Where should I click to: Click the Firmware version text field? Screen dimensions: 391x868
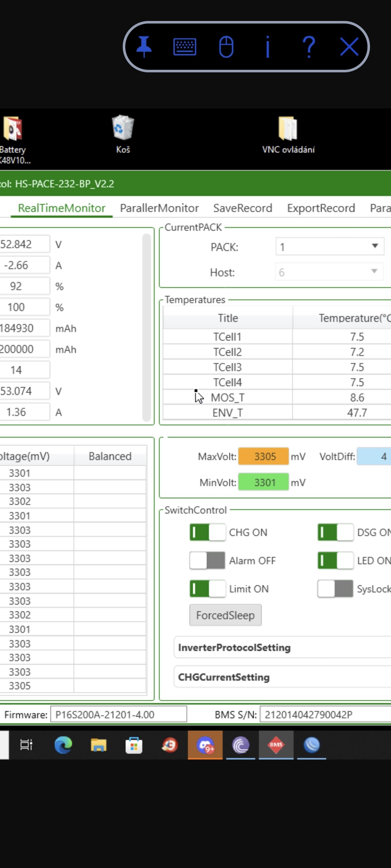coord(118,714)
